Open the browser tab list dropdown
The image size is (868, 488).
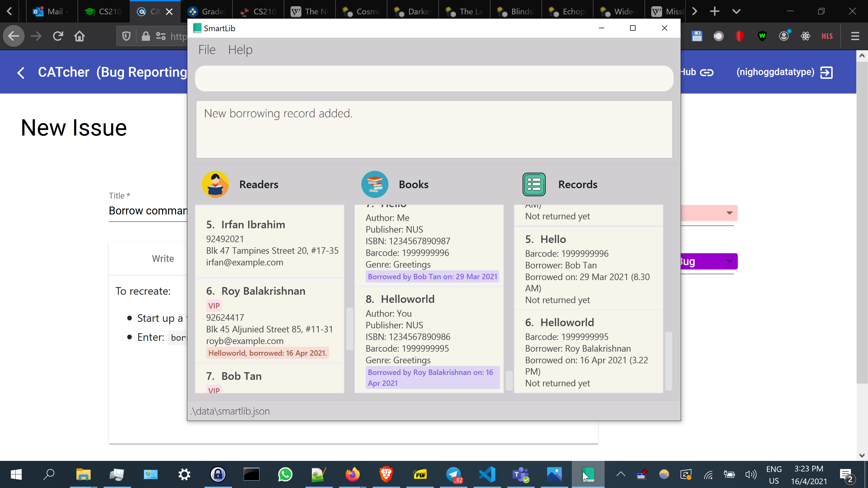(736, 11)
